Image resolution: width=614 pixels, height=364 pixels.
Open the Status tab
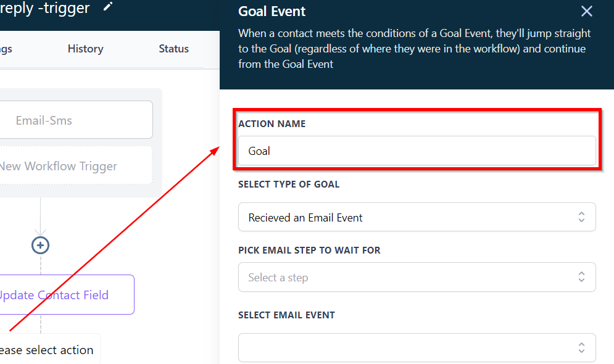coord(173,49)
